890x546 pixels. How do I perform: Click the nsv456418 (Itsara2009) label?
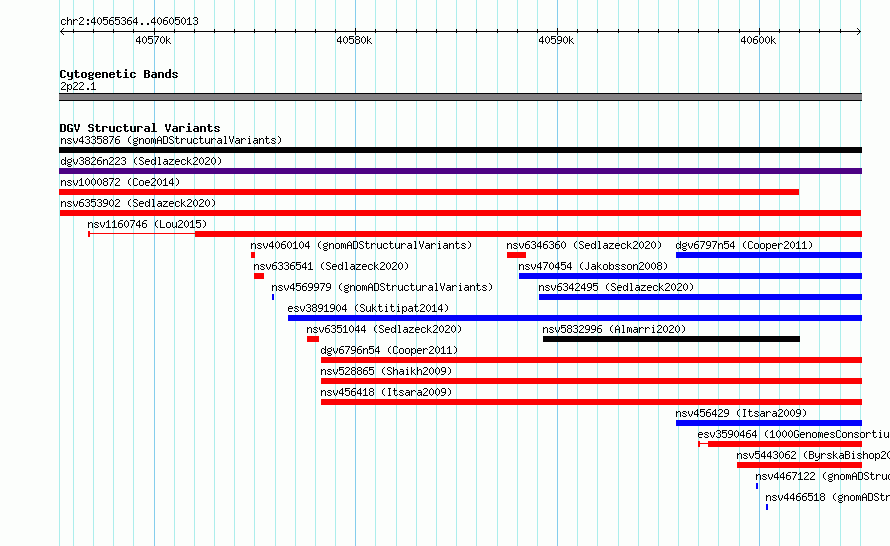point(386,392)
